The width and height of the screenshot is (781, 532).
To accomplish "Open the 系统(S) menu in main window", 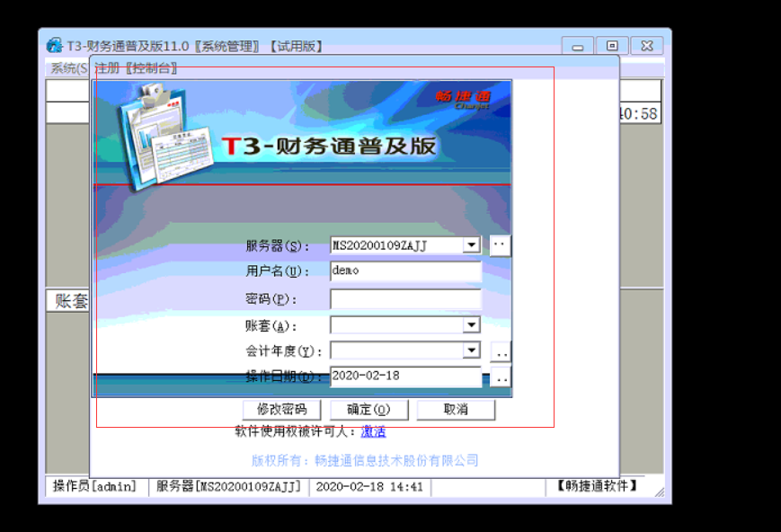I will tap(68, 68).
